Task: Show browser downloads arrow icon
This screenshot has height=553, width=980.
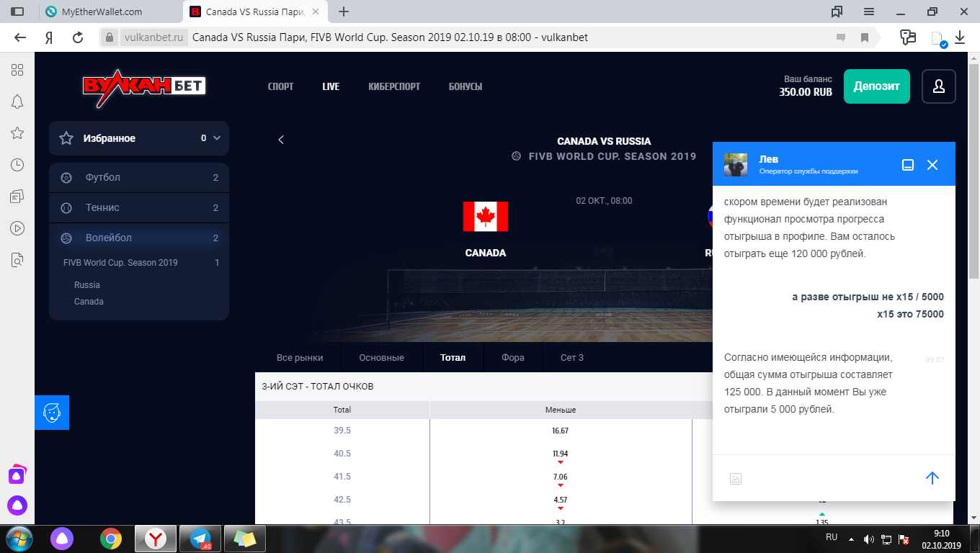Action: pos(960,37)
